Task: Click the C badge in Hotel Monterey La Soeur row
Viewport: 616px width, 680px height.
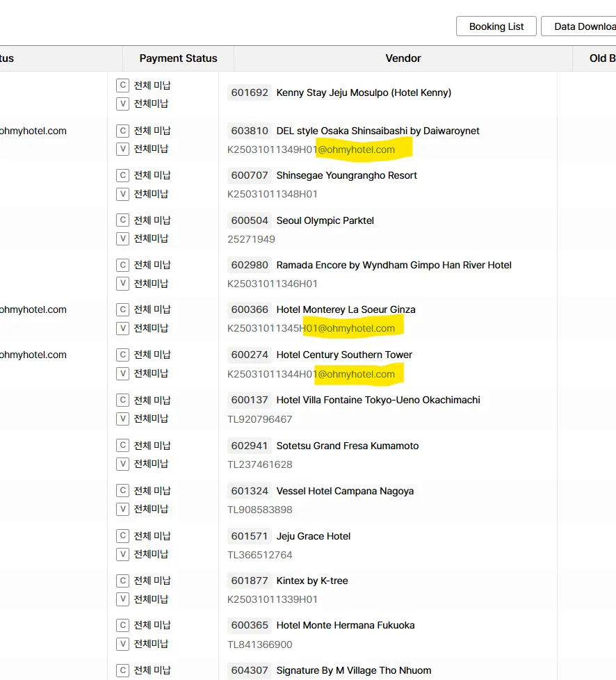Action: (123, 309)
